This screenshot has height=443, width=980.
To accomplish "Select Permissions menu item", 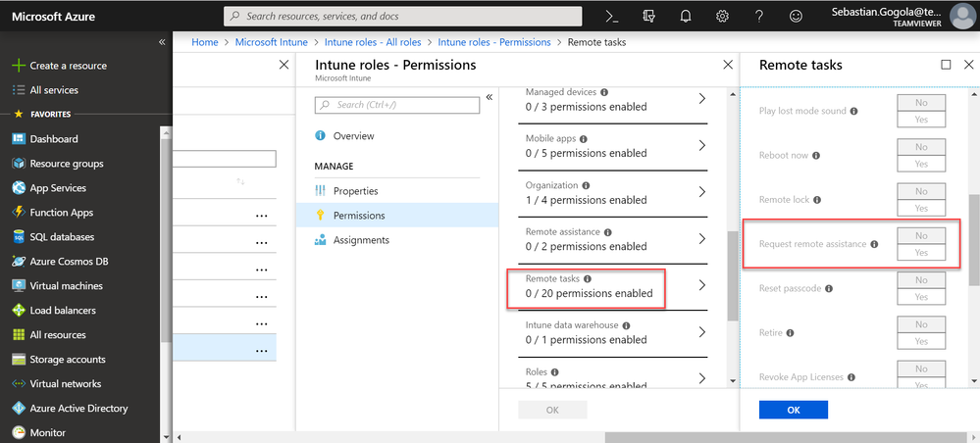I will click(397, 215).
